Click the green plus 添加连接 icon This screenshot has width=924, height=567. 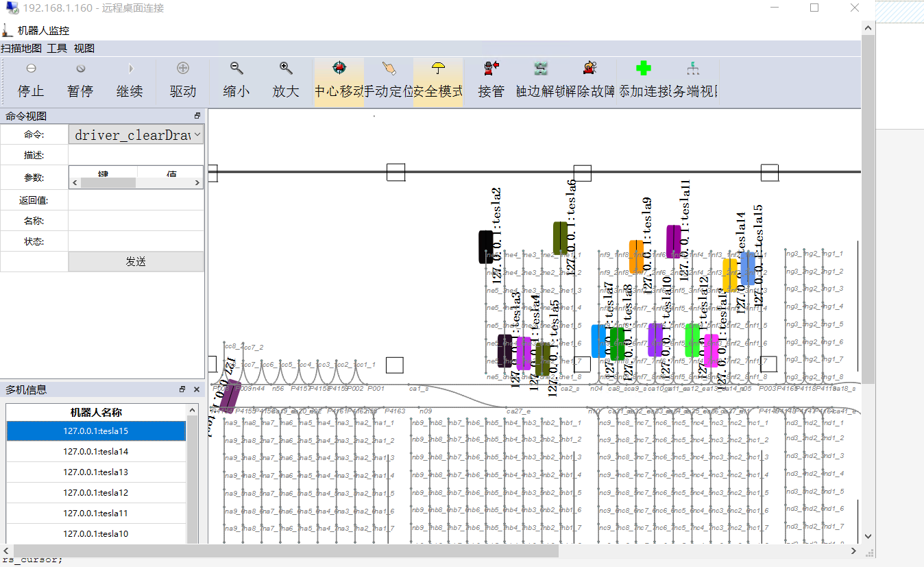click(x=643, y=69)
